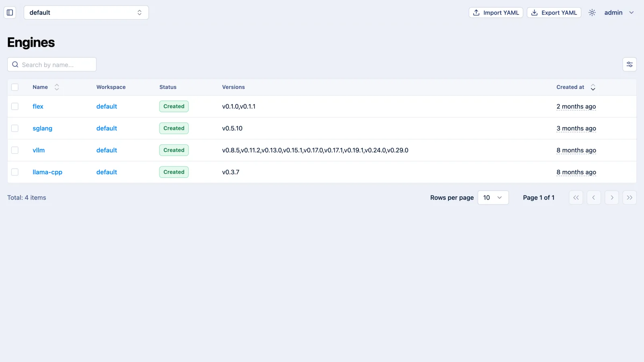Click '3 months ago' timestamp
Viewport: 644px width, 362px height.
(576, 128)
